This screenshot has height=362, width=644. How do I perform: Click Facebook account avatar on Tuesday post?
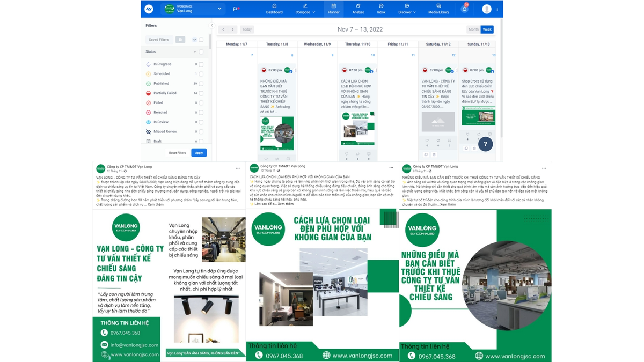tap(287, 70)
